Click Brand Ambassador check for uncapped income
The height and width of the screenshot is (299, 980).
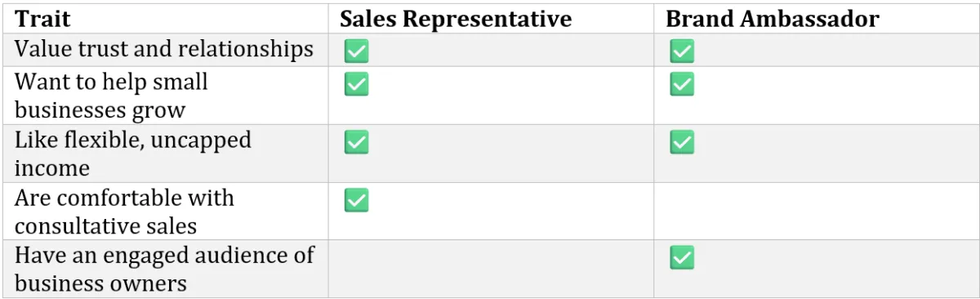682,142
